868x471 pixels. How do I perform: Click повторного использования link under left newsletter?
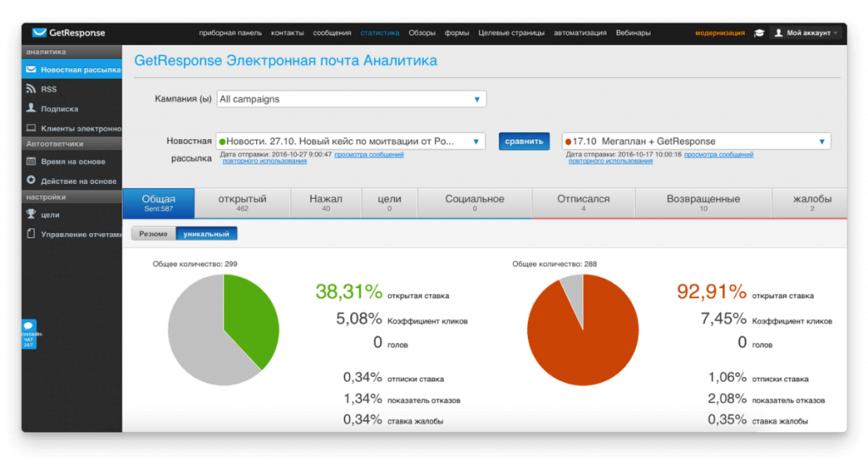[264, 161]
